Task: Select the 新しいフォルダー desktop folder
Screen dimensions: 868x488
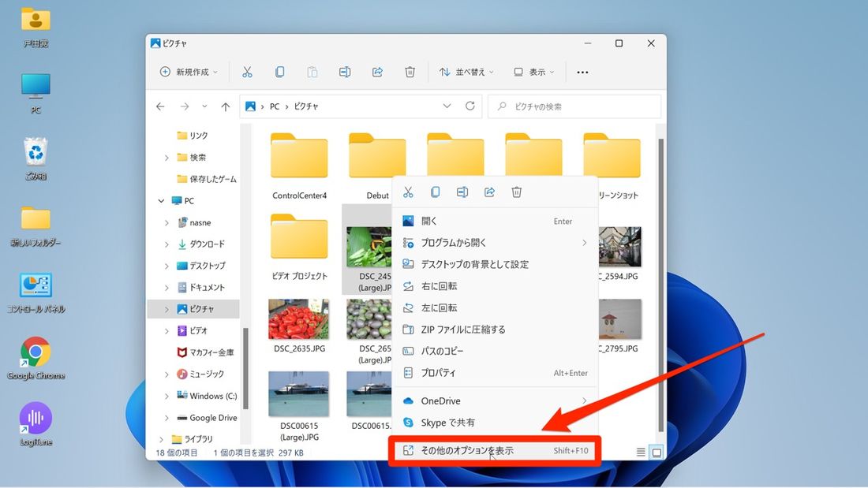Action: click(36, 226)
